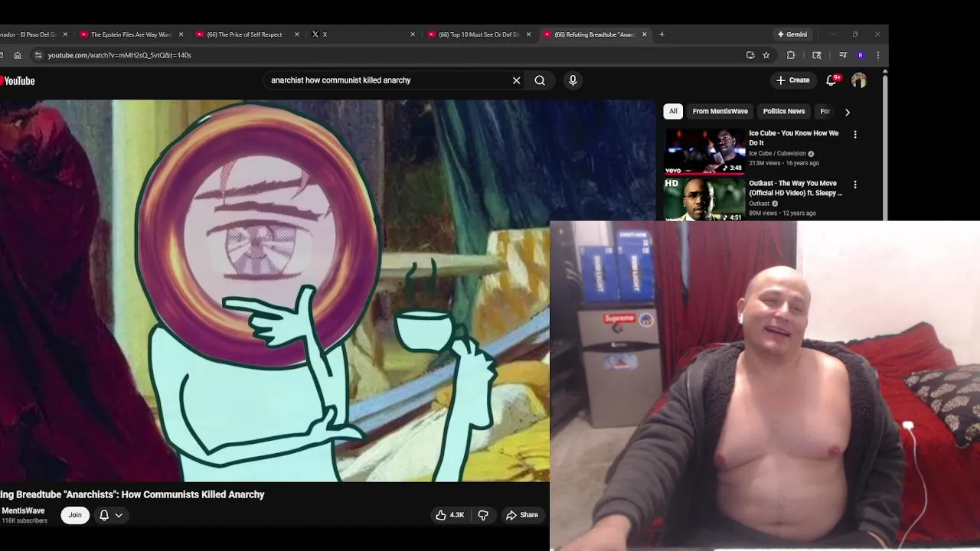Image resolution: width=980 pixels, height=551 pixels.
Task: Open YouTube notifications bell
Action: 831,80
